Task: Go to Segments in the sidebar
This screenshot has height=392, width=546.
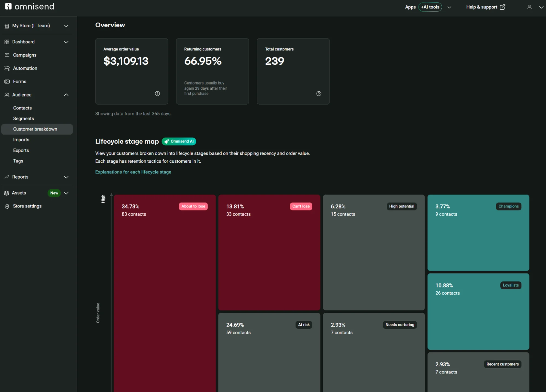Action: click(23, 118)
